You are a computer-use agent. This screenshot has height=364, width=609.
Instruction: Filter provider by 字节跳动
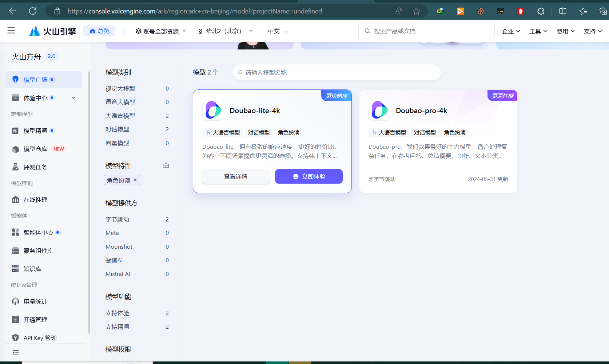pyautogui.click(x=137, y=220)
